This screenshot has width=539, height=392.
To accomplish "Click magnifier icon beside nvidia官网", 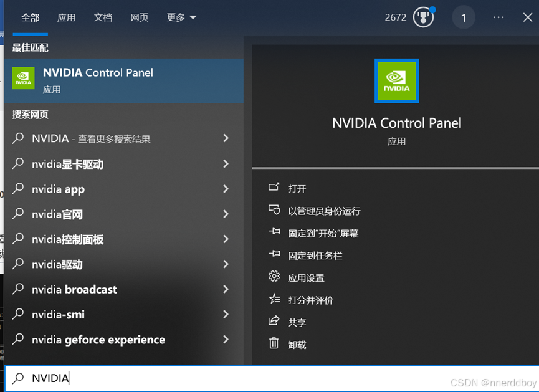I will [18, 214].
